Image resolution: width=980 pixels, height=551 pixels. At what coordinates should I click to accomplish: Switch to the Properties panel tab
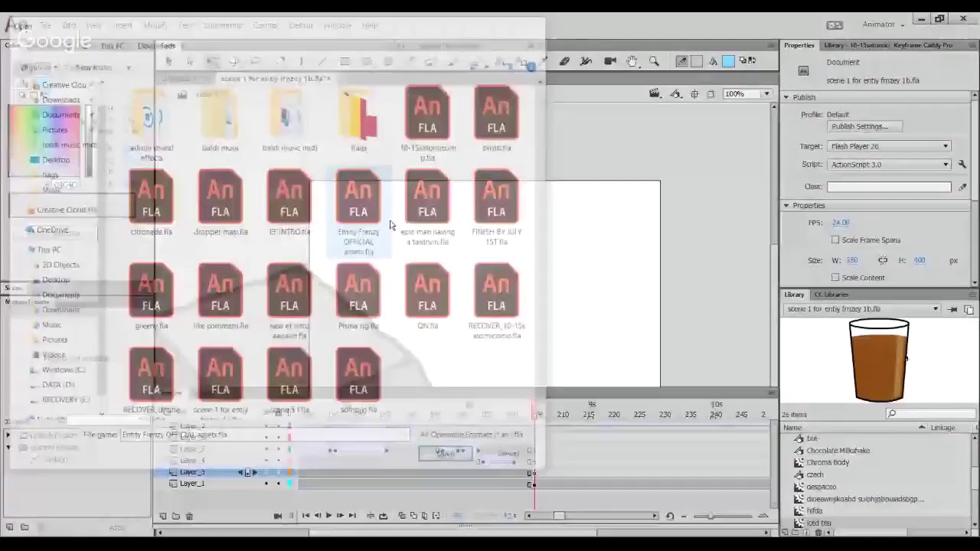point(799,45)
